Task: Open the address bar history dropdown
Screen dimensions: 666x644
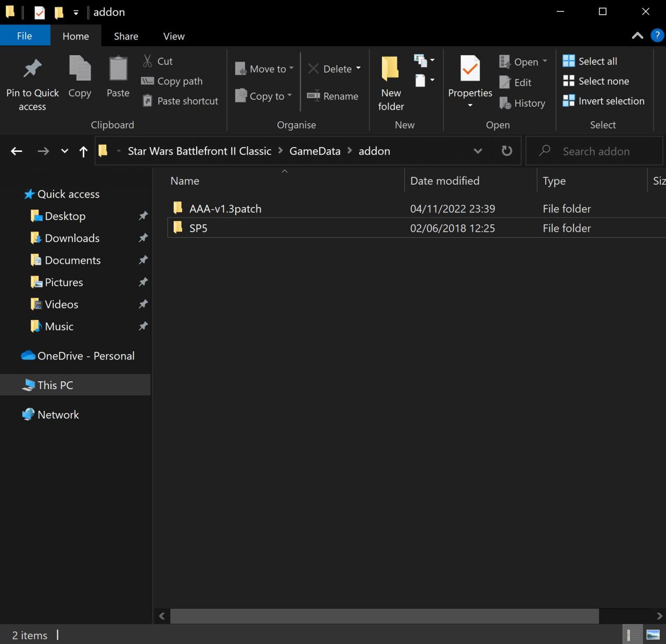Action: click(478, 151)
